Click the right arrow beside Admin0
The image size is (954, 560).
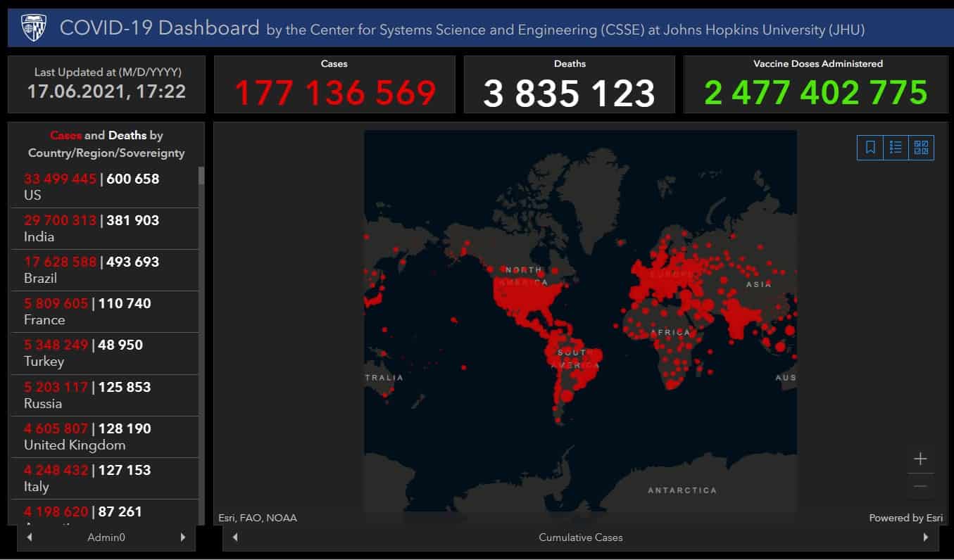click(183, 537)
